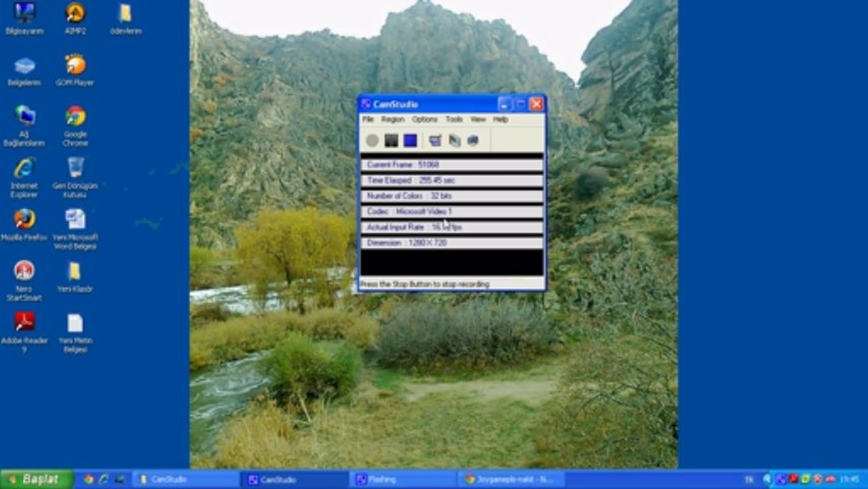Click Show Desktop icon in quick launch
The height and width of the screenshot is (489, 868).
(x=119, y=479)
